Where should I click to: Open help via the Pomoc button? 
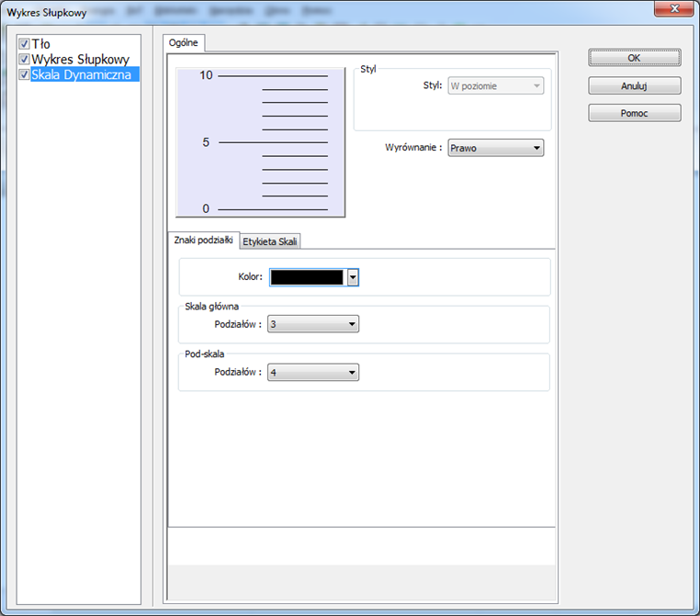(x=635, y=113)
